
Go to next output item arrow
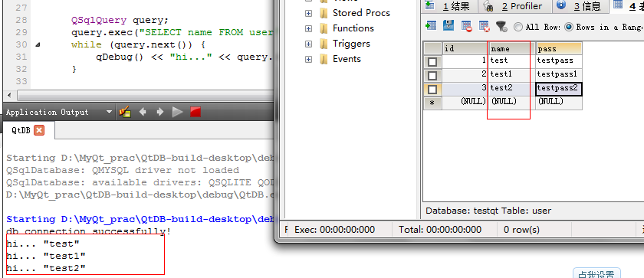click(160, 112)
